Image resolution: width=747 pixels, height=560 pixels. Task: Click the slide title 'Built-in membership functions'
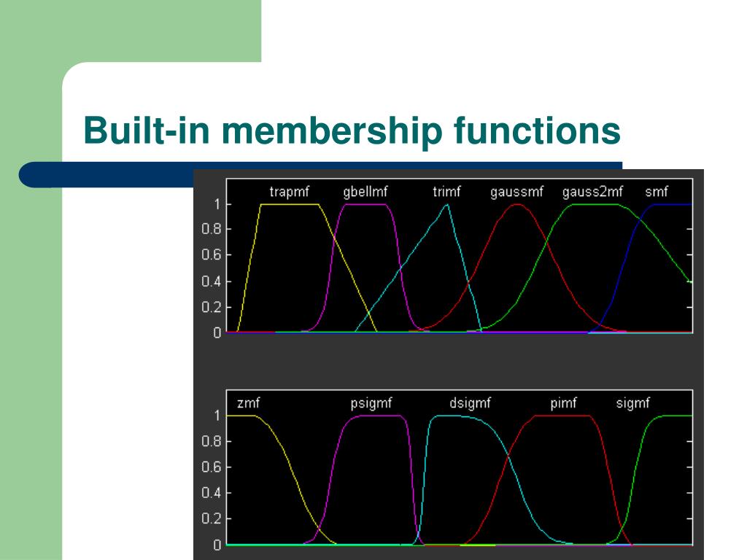pos(352,131)
